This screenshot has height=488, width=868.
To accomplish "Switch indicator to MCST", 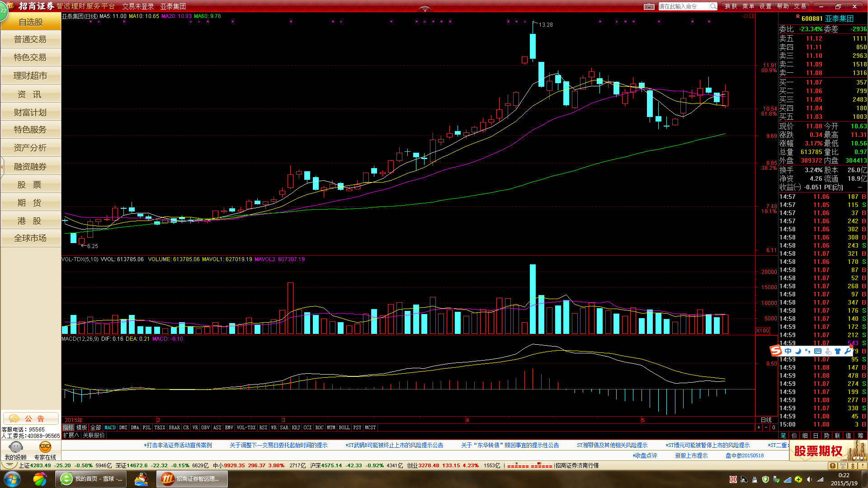I will 371,427.
